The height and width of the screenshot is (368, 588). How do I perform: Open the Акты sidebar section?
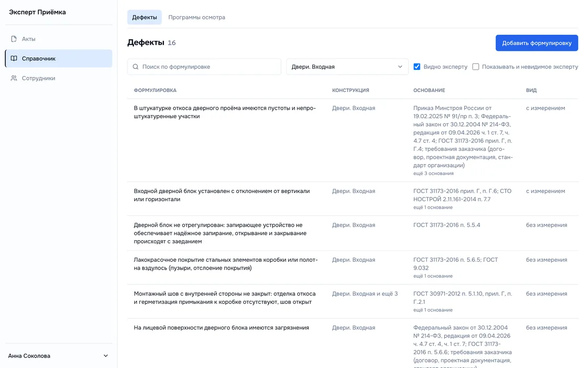(x=58, y=39)
